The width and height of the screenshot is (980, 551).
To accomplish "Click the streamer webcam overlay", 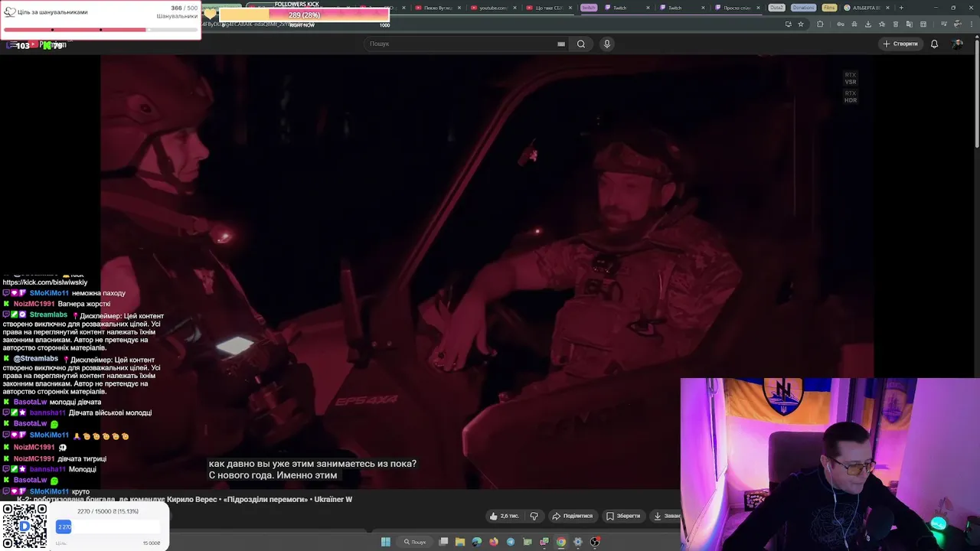I will [830, 464].
